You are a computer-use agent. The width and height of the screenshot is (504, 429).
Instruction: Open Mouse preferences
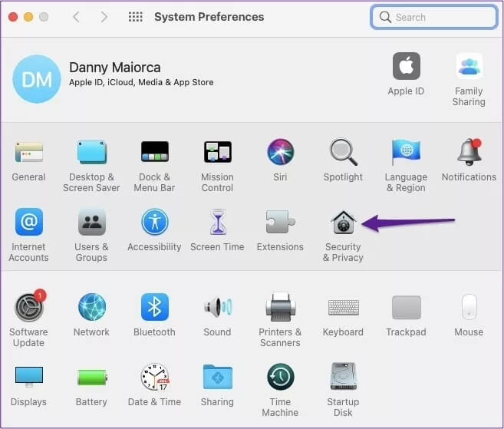(x=469, y=307)
